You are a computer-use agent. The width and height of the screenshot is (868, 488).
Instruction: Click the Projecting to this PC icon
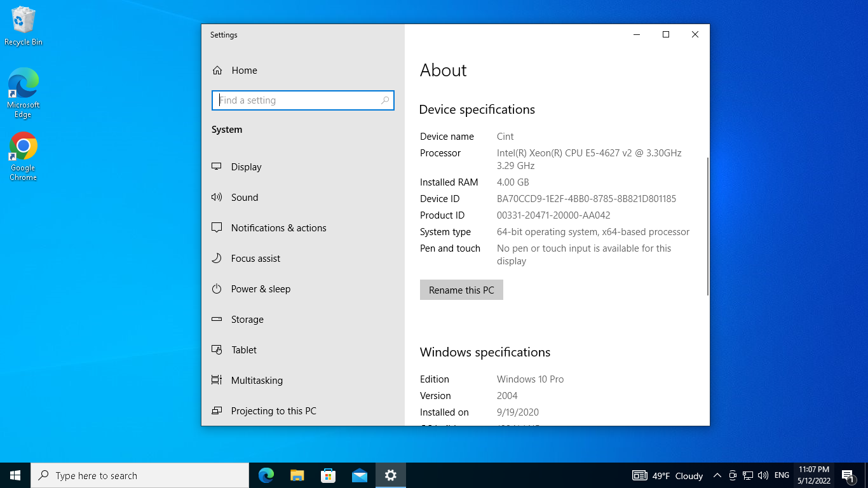pyautogui.click(x=217, y=410)
